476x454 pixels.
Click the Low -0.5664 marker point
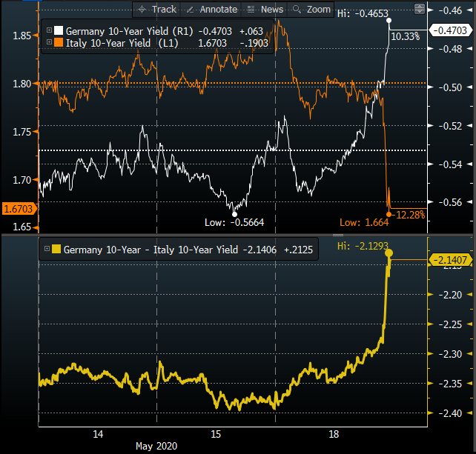[x=235, y=214]
